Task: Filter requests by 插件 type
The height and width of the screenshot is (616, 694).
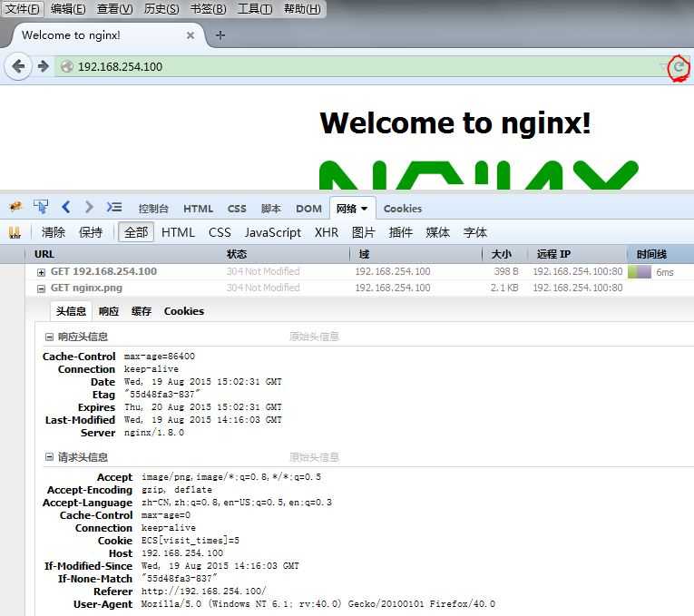Action: 401,232
